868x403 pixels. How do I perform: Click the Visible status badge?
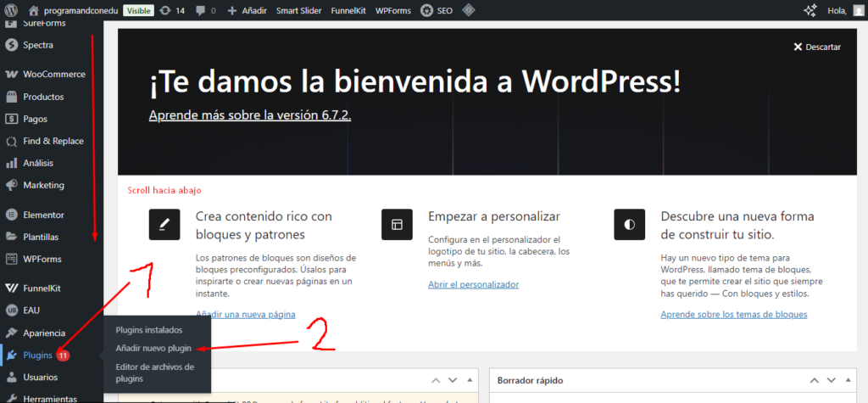pyautogui.click(x=138, y=10)
